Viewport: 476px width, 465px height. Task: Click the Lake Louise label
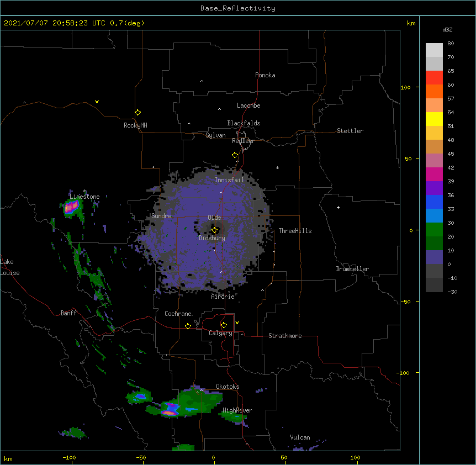10,267
